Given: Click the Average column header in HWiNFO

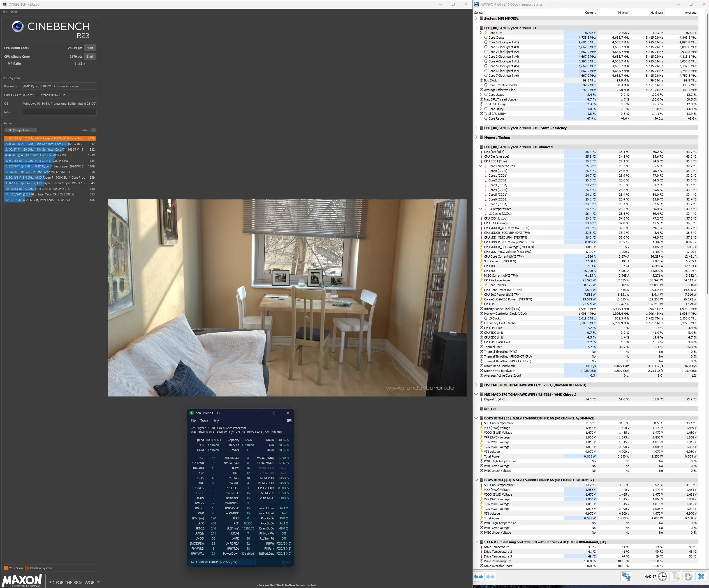Looking at the screenshot, I should pos(691,13).
